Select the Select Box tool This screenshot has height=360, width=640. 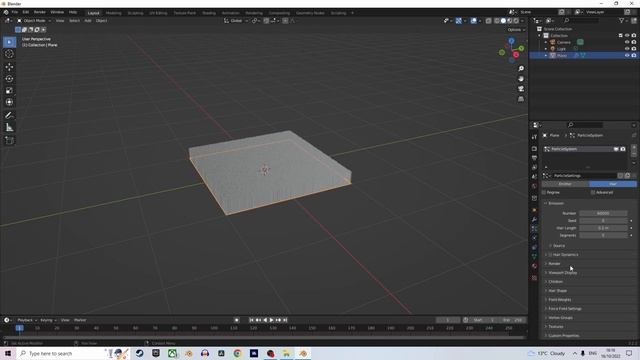9,42
